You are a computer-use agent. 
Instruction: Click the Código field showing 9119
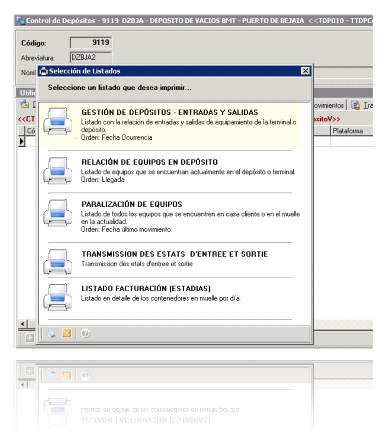91,43
